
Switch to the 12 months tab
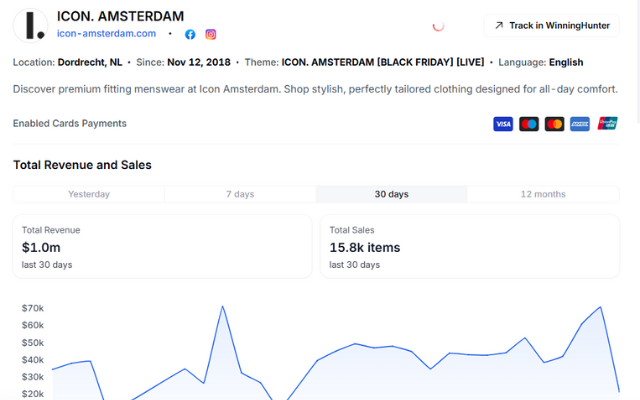pyautogui.click(x=543, y=194)
